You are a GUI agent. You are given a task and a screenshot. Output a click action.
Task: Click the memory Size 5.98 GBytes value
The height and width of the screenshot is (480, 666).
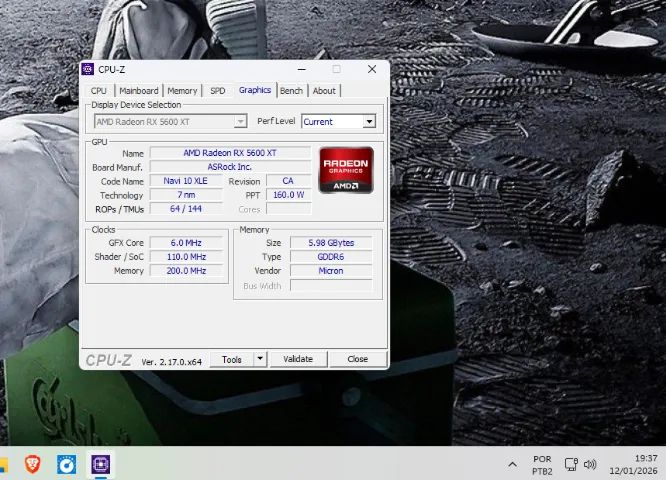click(x=331, y=243)
